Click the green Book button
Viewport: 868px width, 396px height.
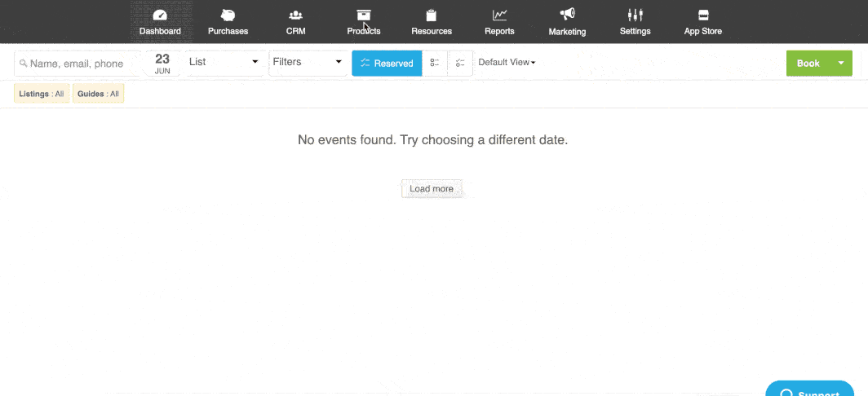click(x=808, y=63)
